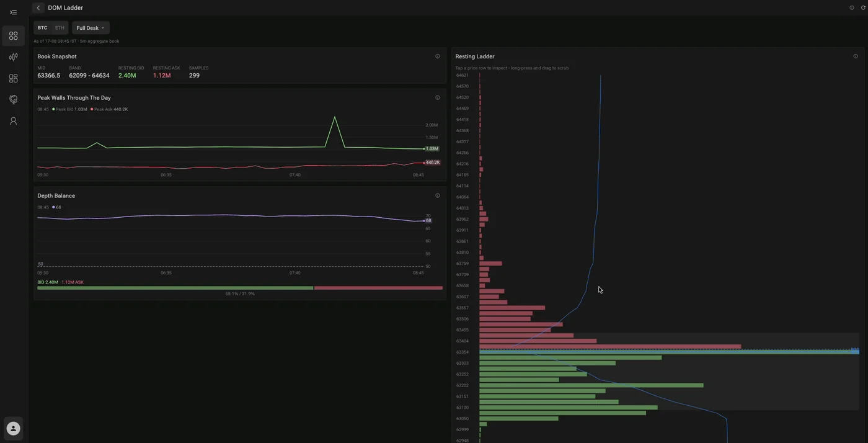This screenshot has height=443, width=868.
Task: Click the 64621 ladder price label
Action: point(463,75)
